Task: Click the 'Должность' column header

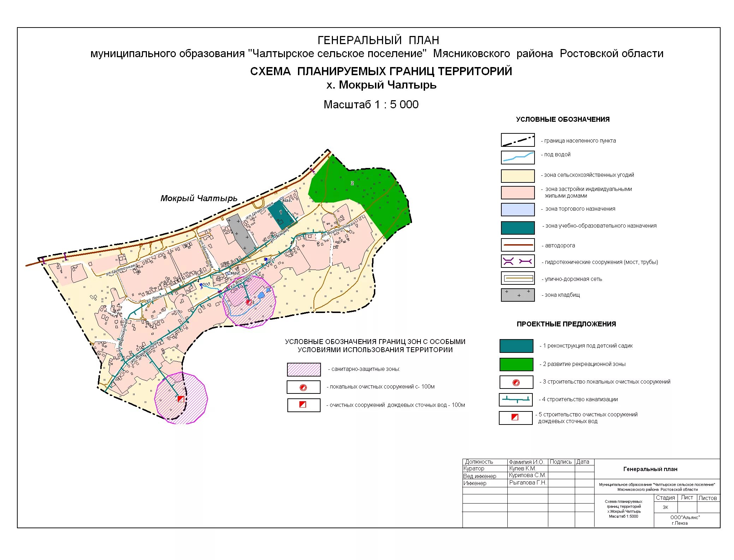Action: (479, 462)
